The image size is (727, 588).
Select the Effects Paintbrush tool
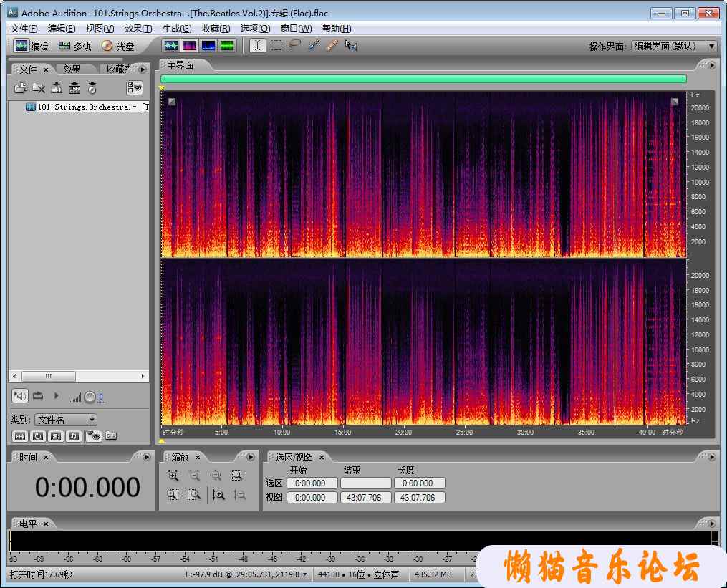[314, 45]
